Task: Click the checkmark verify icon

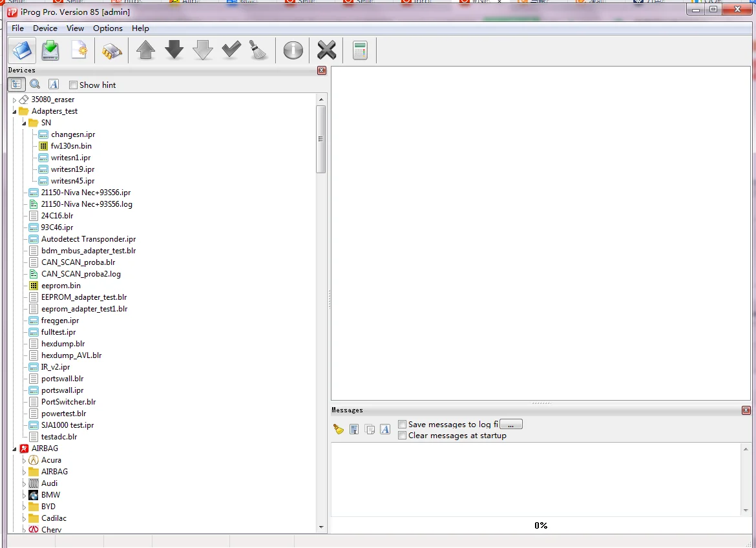Action: pos(231,48)
